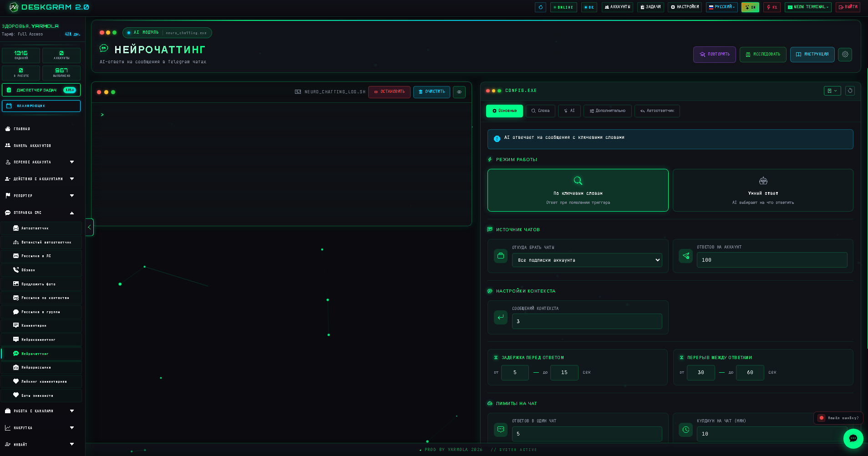
Task: Click the reset icon in CONFIG.EXE header
Action: click(x=850, y=91)
